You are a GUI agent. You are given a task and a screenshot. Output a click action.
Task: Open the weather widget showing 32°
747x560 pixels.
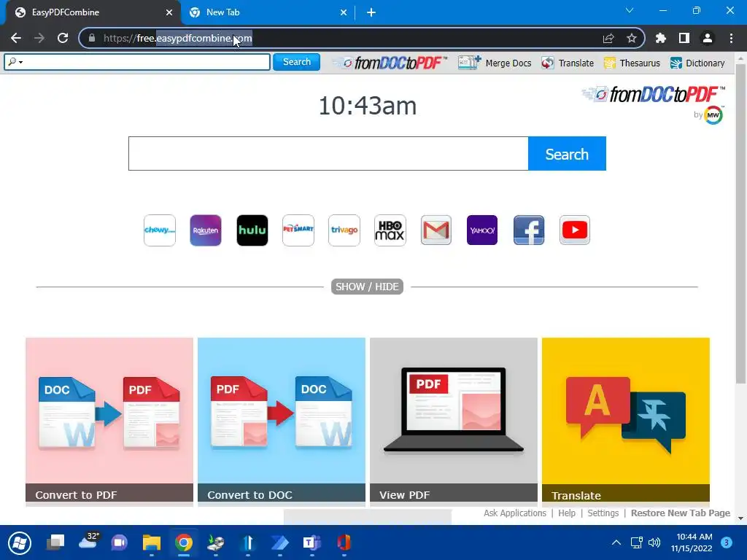(x=88, y=541)
